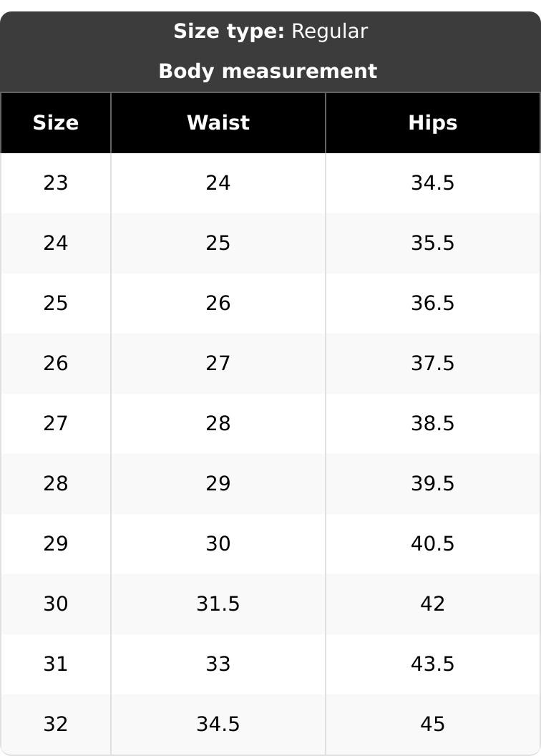Select hips value 45
Viewport: 541px width, 756px height.
[x=433, y=724]
